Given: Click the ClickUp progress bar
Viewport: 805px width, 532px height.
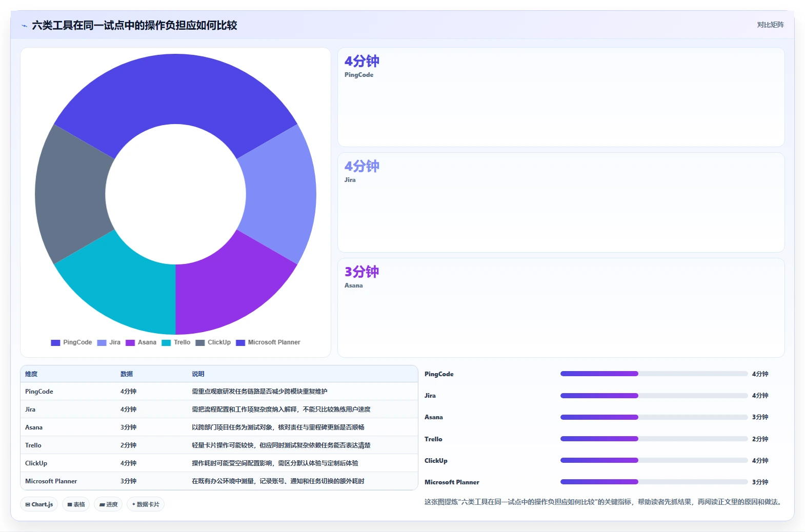Looking at the screenshot, I should [654, 460].
